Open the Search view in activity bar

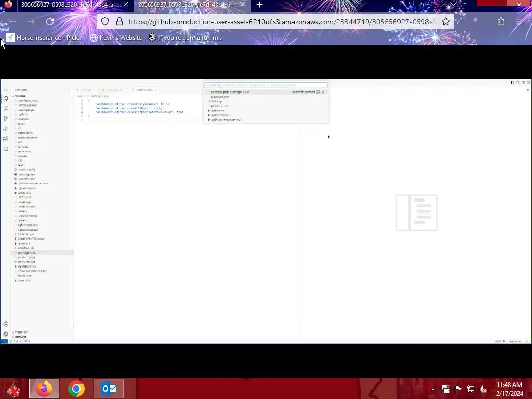[x=6, y=109]
